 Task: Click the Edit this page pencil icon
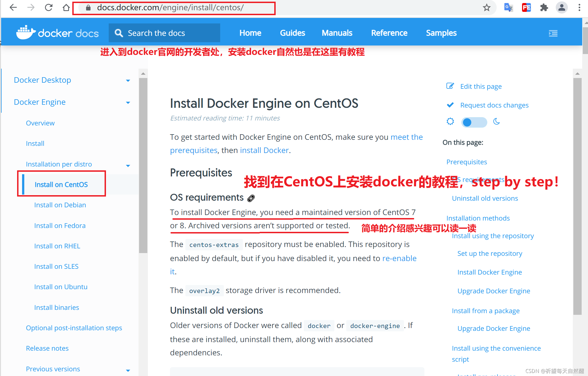450,86
